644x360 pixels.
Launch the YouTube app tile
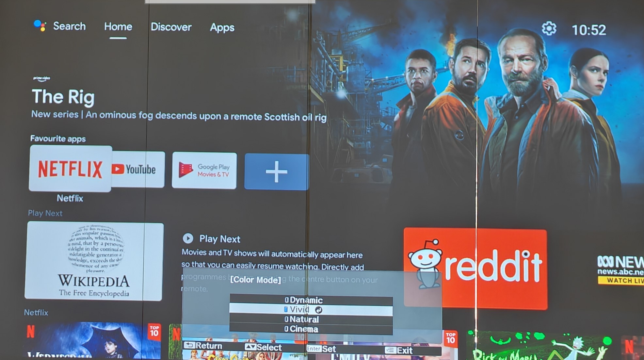coord(138,169)
